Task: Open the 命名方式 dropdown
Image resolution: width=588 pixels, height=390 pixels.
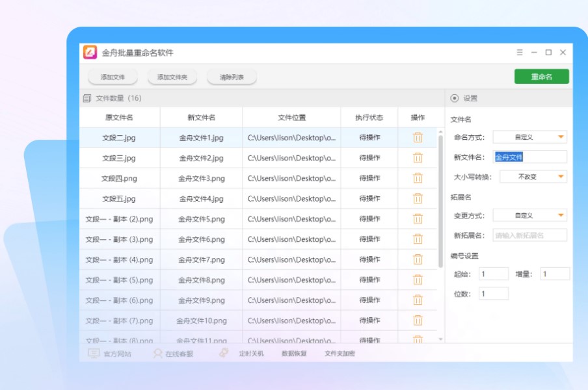Action: [529, 137]
